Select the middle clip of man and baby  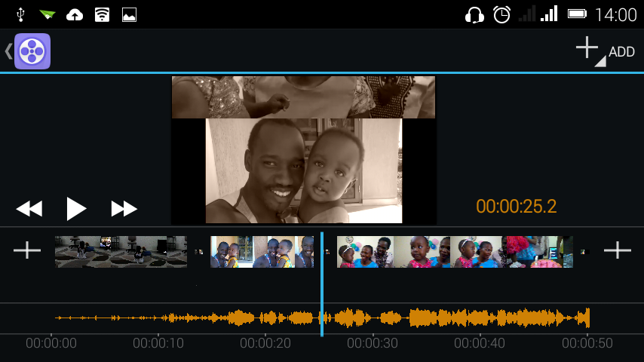(262, 252)
